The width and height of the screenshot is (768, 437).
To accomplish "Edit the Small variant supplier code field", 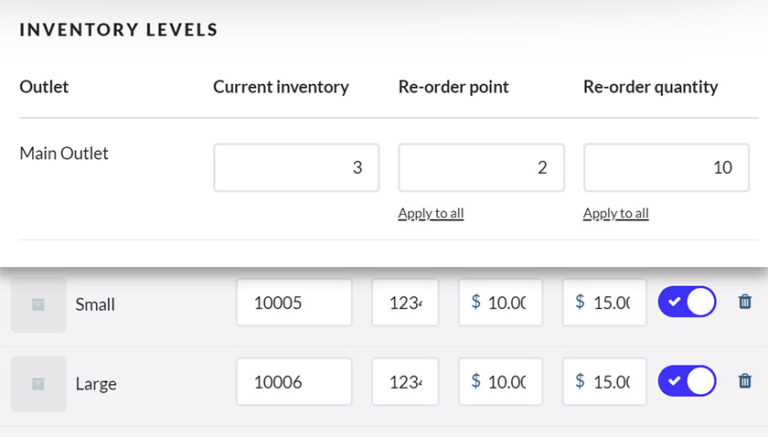I will point(405,302).
